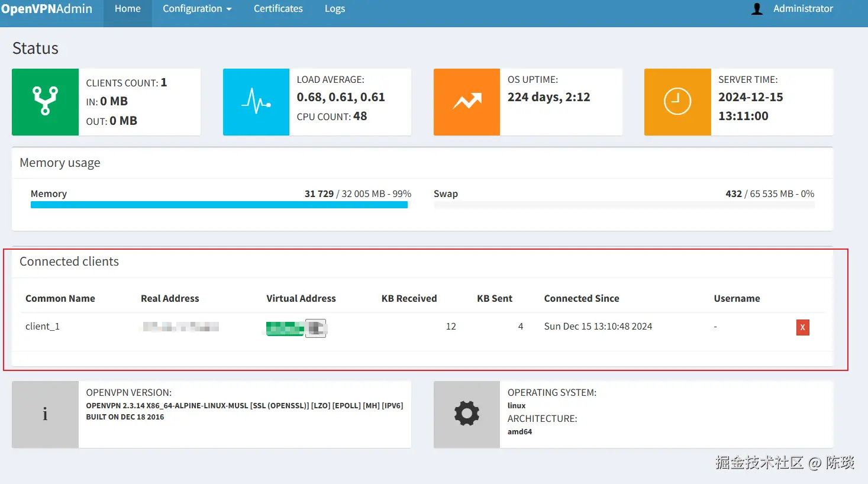Click the KB Sent value 4
The image size is (868, 484).
point(521,327)
